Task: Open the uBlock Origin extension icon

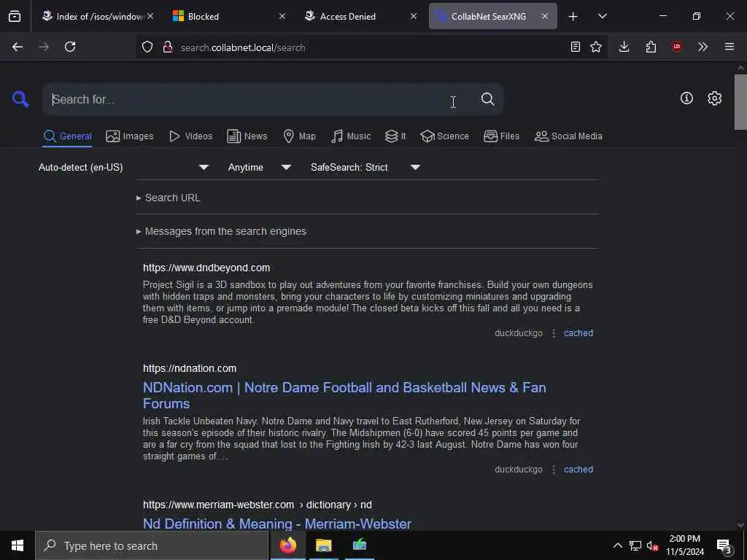Action: click(x=676, y=47)
